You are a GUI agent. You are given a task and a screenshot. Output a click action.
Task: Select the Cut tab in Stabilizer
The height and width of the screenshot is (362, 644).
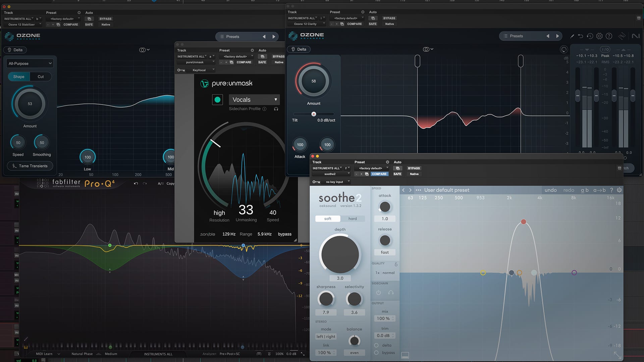(x=41, y=77)
